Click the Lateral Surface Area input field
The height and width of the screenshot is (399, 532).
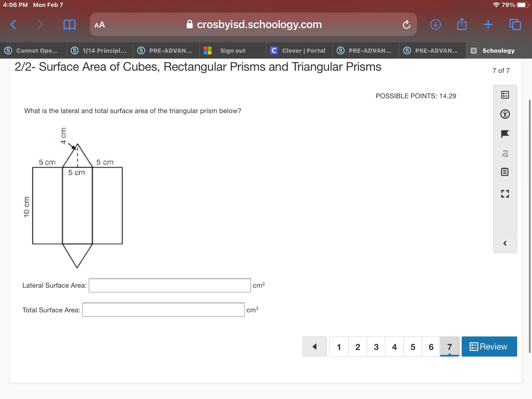170,285
